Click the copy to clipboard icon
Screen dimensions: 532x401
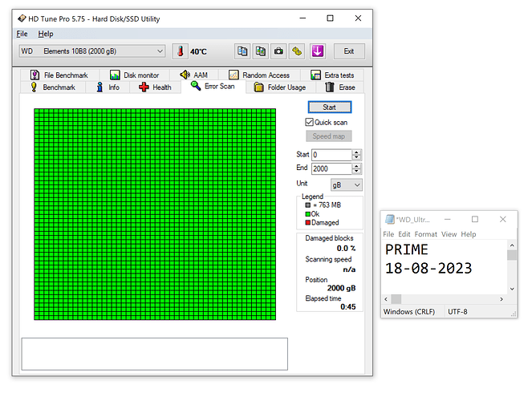pyautogui.click(x=242, y=51)
